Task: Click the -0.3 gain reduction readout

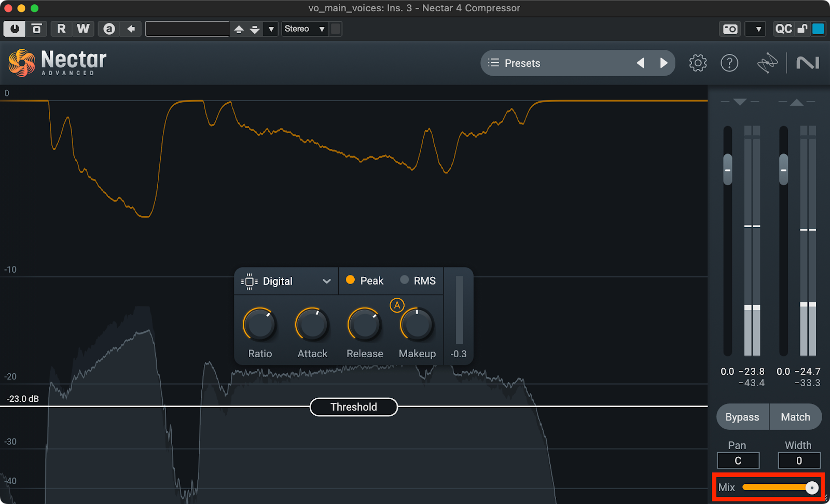Action: (459, 354)
